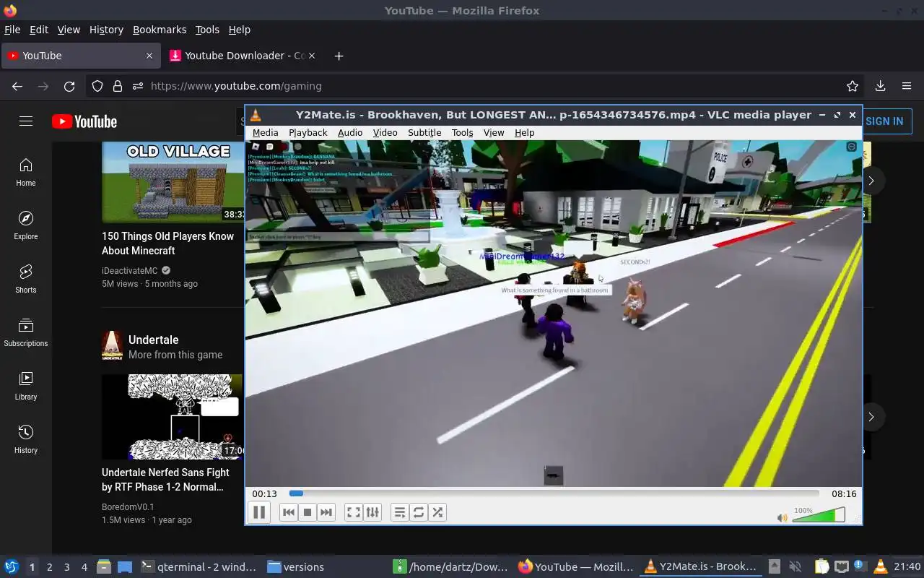This screenshot has width=924, height=578.
Task: Open YouTube History in sidebar
Action: coord(26,440)
